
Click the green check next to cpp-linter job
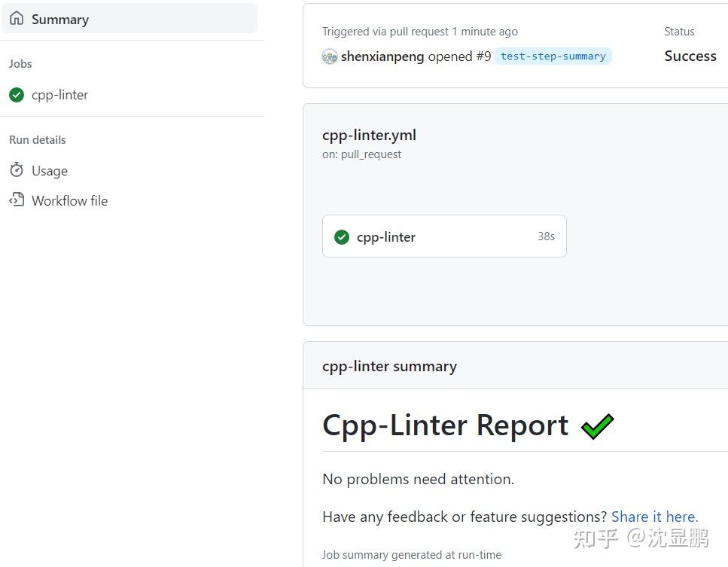tap(17, 95)
